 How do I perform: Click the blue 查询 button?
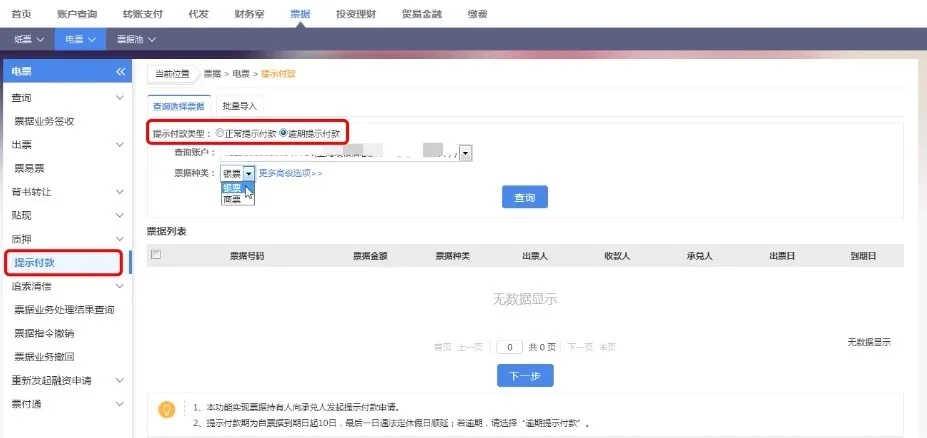(x=525, y=197)
